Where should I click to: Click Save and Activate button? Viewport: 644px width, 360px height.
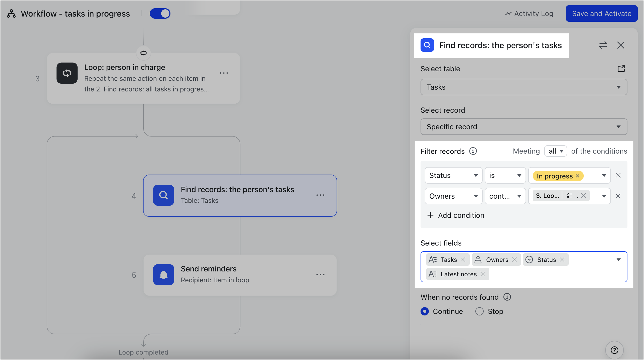(602, 13)
